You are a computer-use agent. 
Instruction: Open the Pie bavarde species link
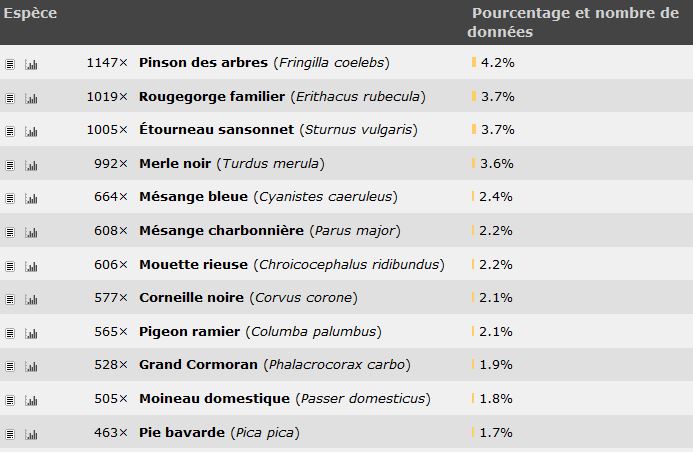pyautogui.click(x=182, y=432)
